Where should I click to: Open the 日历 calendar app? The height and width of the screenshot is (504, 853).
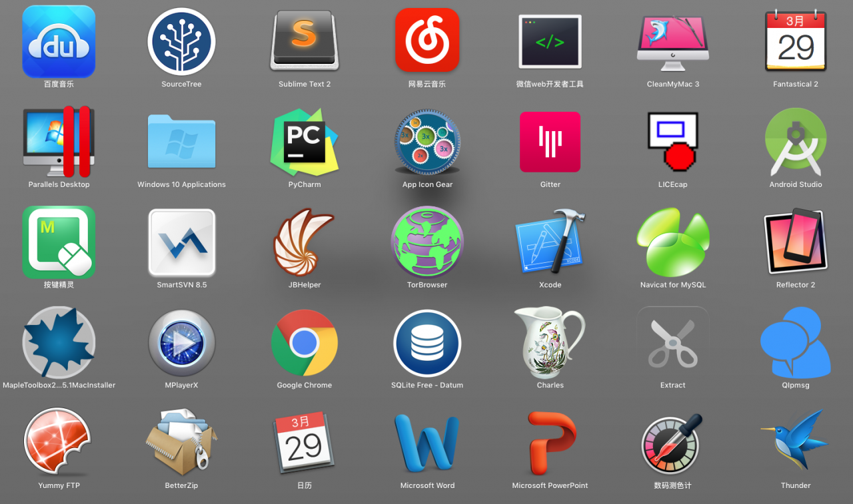[x=305, y=442]
